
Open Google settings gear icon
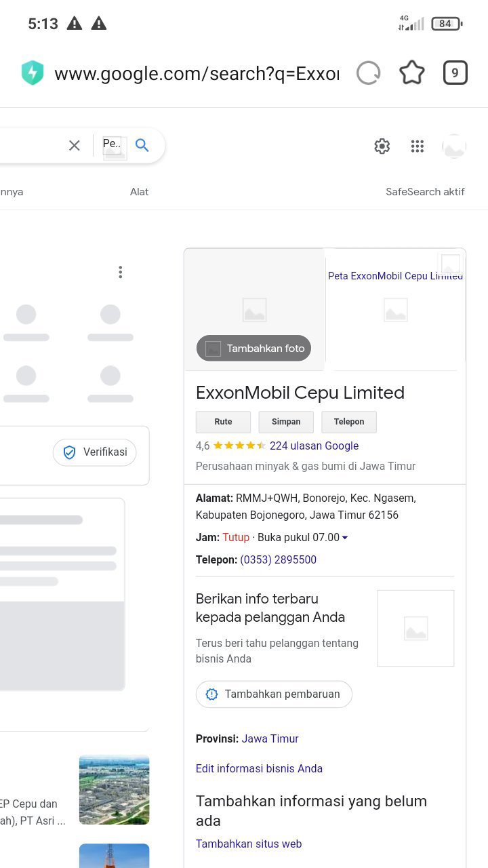point(382,146)
